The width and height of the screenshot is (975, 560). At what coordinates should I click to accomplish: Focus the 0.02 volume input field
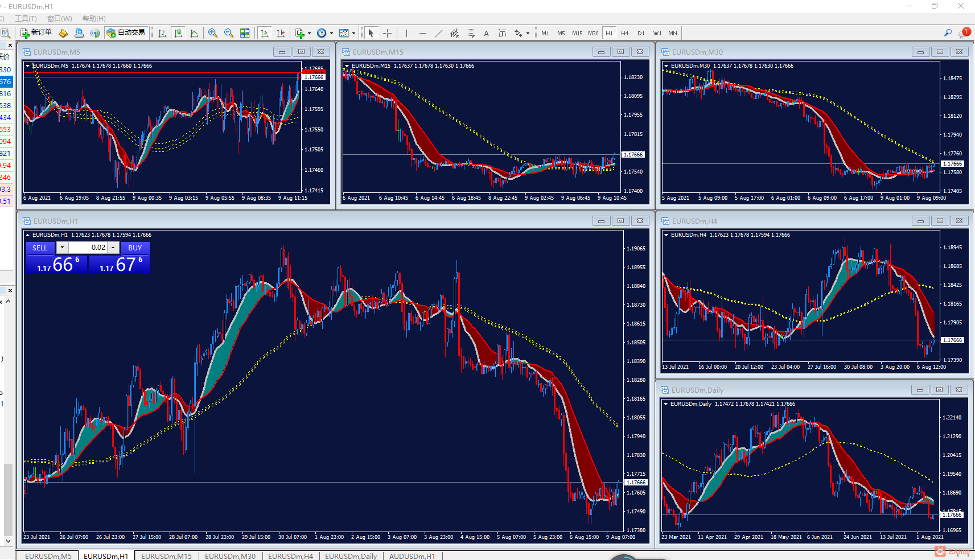pos(88,248)
